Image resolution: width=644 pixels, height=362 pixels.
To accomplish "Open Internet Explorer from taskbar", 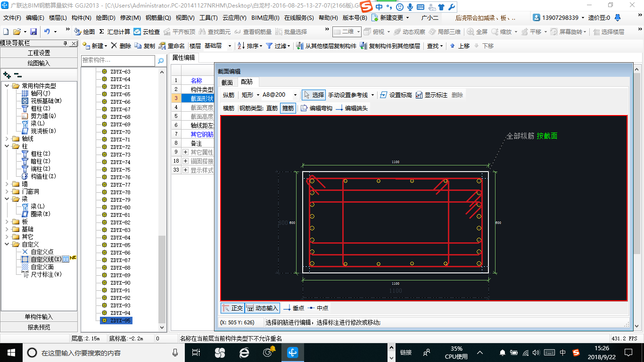I will [x=244, y=352].
